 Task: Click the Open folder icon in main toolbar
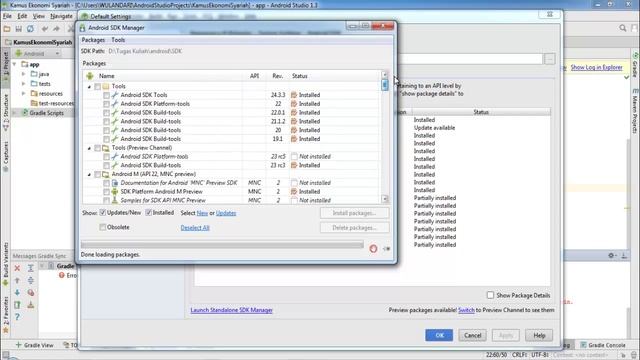7,29
